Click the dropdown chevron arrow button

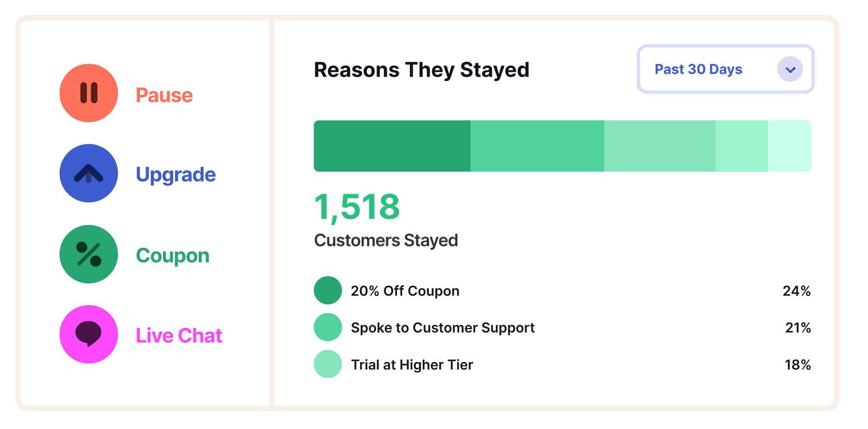click(x=790, y=69)
